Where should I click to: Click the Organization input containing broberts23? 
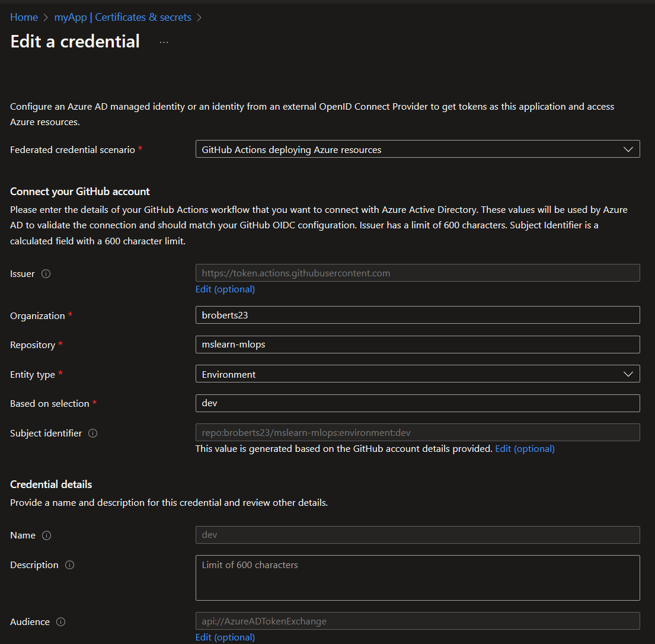point(417,315)
